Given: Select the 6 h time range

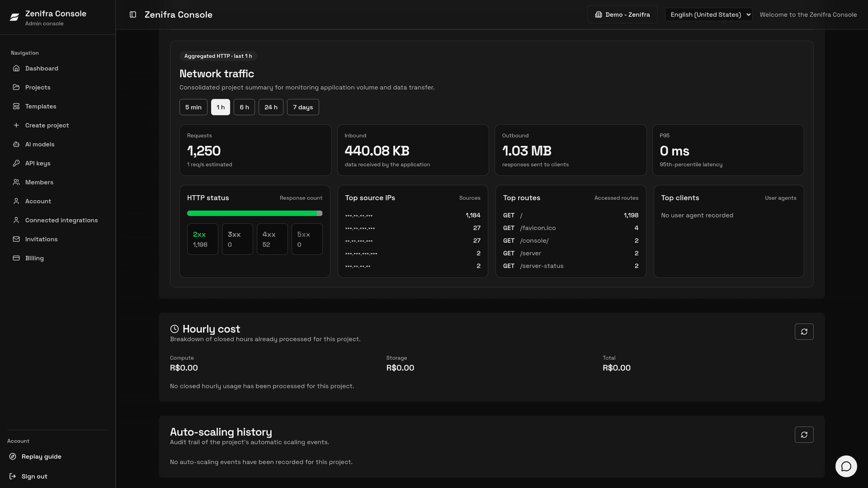Looking at the screenshot, I should [244, 107].
